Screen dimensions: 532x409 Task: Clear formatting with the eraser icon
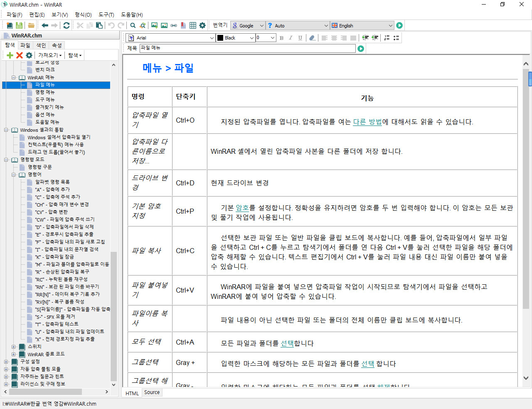pyautogui.click(x=312, y=38)
